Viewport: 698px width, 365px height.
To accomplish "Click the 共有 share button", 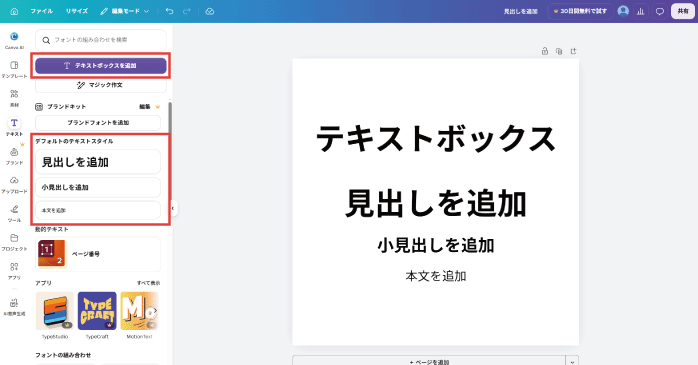I will (683, 11).
